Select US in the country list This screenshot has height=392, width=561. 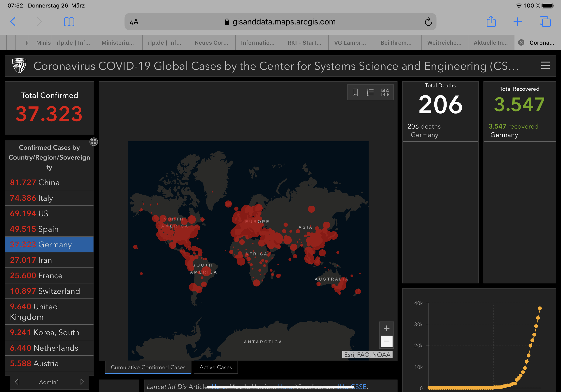click(x=49, y=213)
